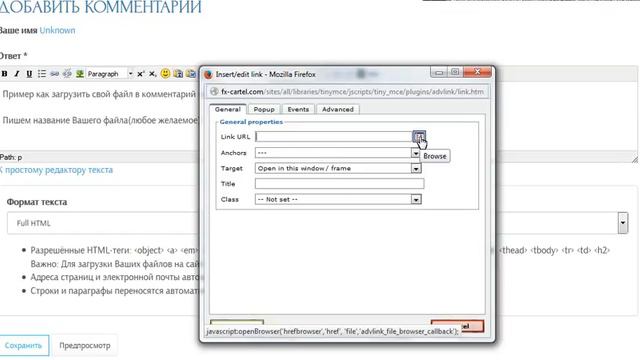Click the insert link chain icon
This screenshot has width=640, height=360.
54,74
